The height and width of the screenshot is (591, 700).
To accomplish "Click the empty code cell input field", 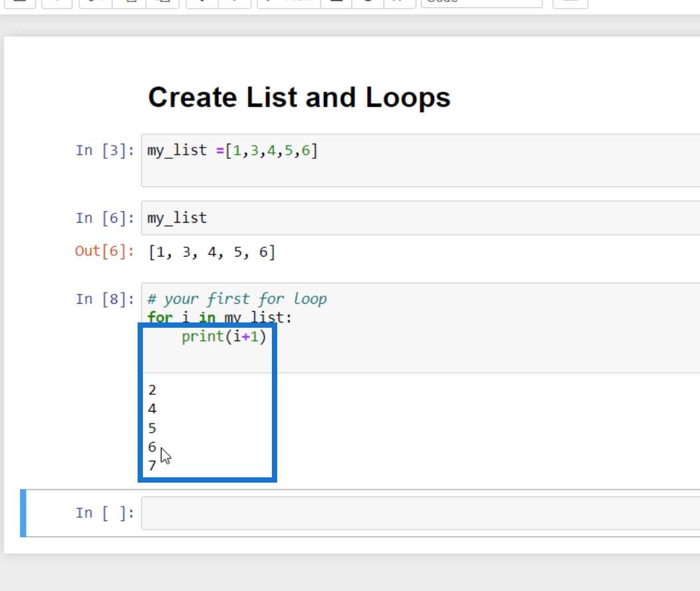I will tap(421, 513).
